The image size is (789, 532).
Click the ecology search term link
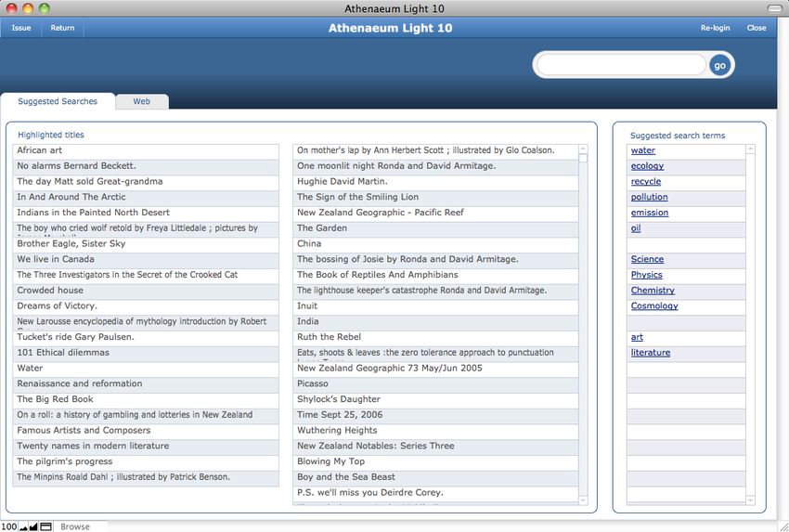click(x=647, y=165)
